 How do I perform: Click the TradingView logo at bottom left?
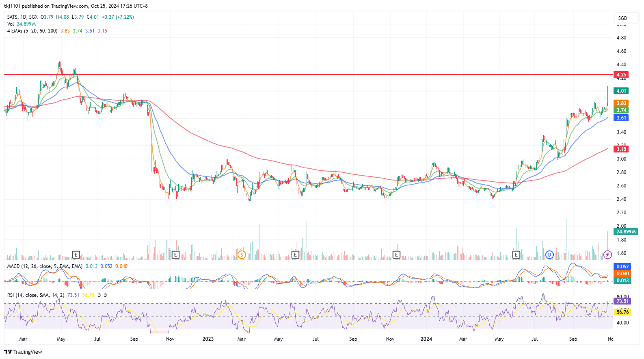(23, 352)
